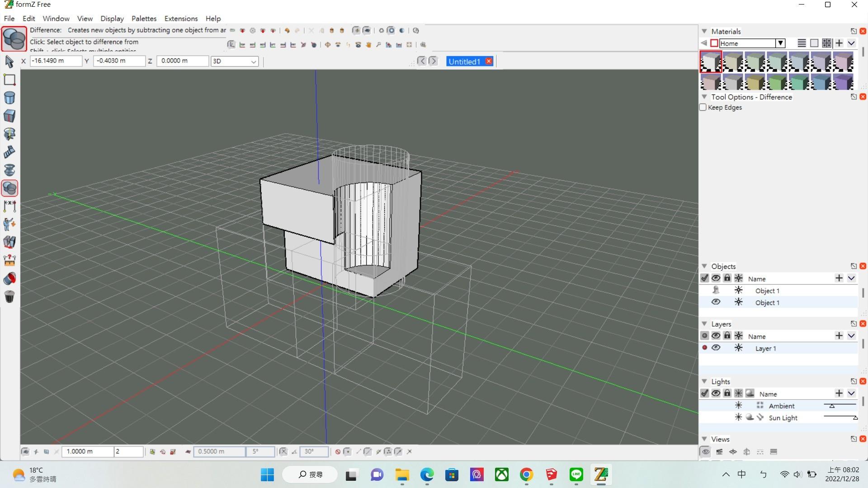The height and width of the screenshot is (488, 868).
Task: Toggle the Sun Light shine icon
Action: (x=738, y=417)
